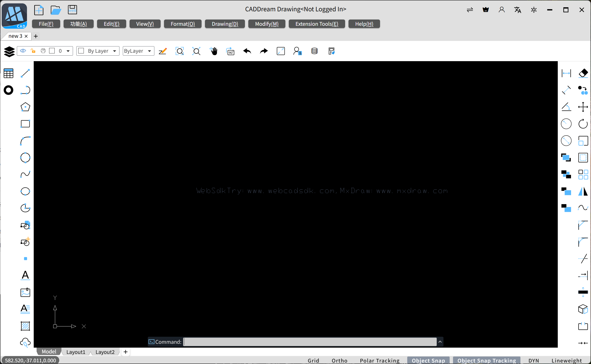This screenshot has width=591, height=364.
Task: Switch to the Layout2 tab
Action: point(105,352)
